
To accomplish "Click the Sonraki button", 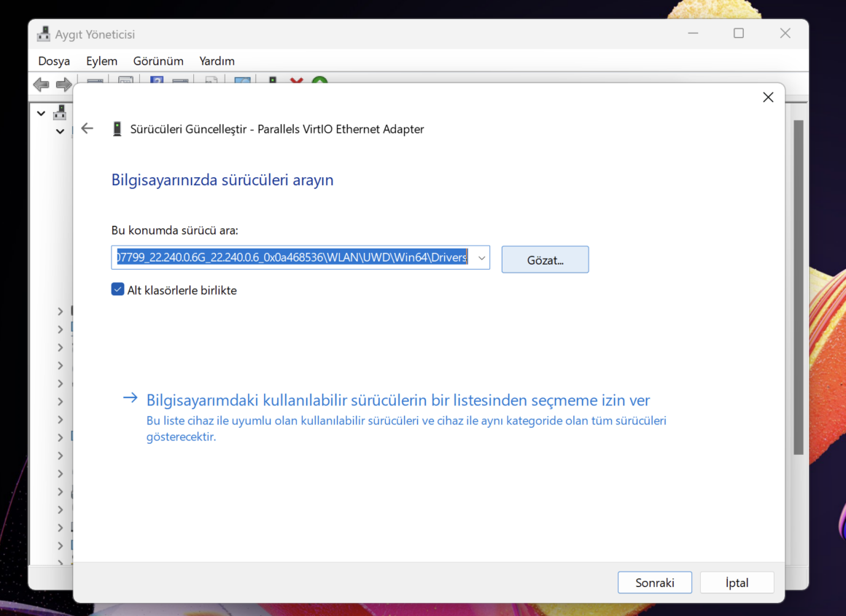I will pos(654,582).
